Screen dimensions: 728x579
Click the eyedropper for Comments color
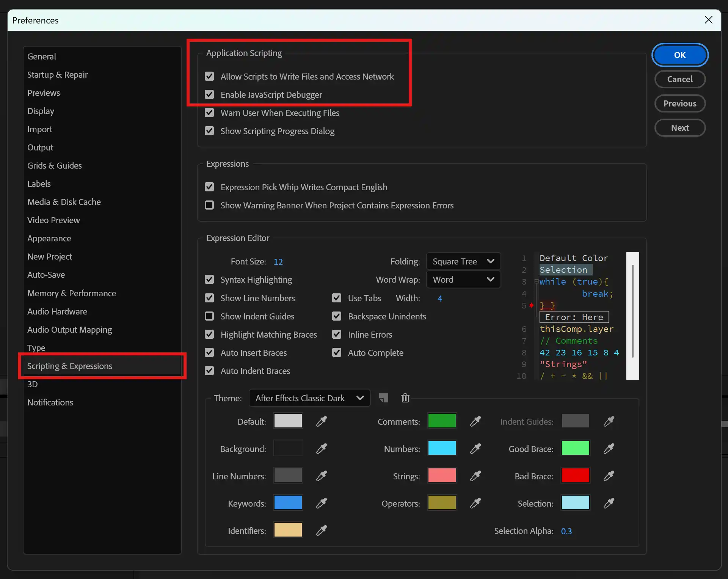475,421
